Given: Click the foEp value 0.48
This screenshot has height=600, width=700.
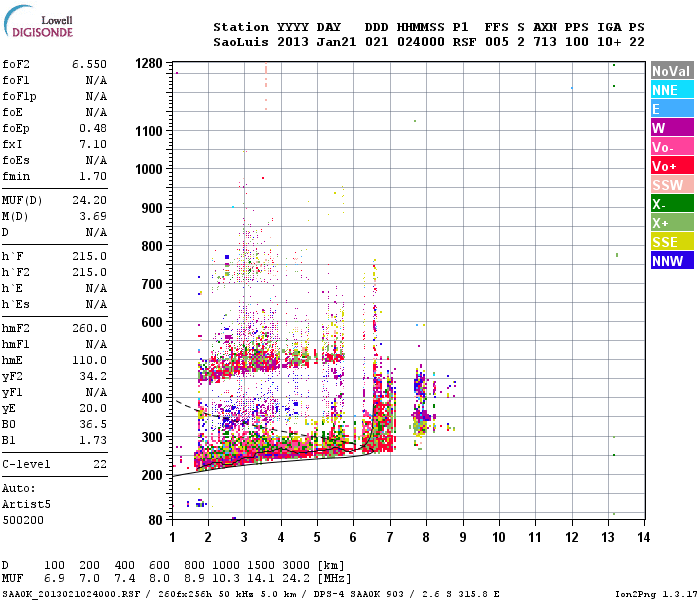Looking at the screenshot, I should pyautogui.click(x=93, y=128).
